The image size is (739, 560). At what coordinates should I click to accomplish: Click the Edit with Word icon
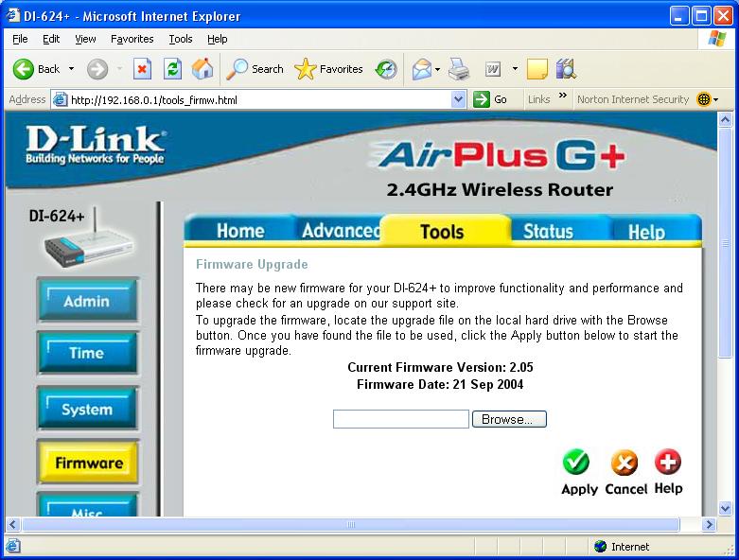click(493, 69)
